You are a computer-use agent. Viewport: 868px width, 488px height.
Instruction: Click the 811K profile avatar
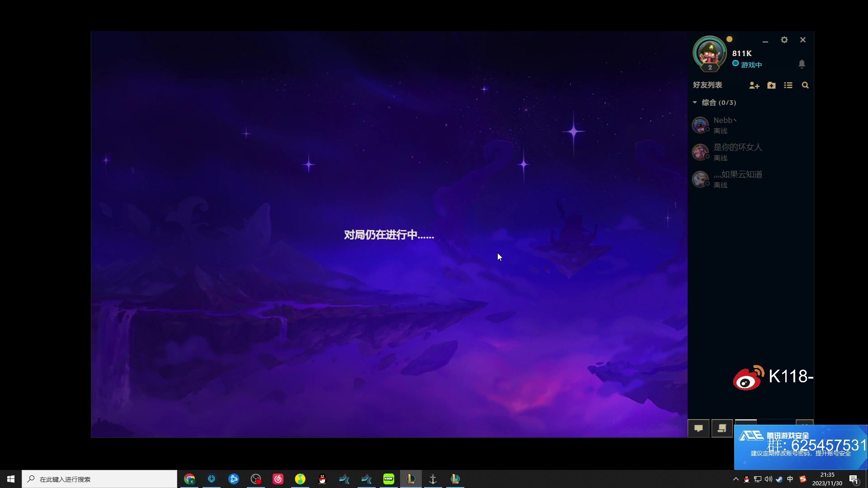click(710, 53)
